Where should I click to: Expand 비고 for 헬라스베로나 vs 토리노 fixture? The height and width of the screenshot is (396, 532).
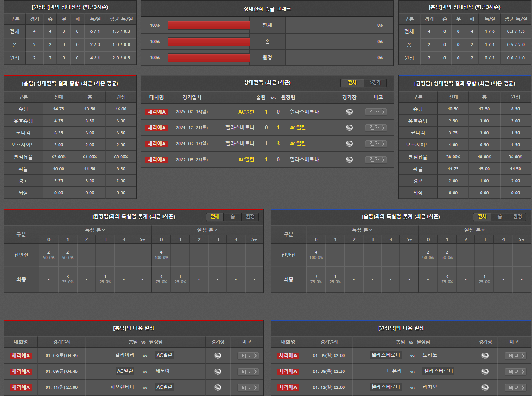(x=516, y=356)
